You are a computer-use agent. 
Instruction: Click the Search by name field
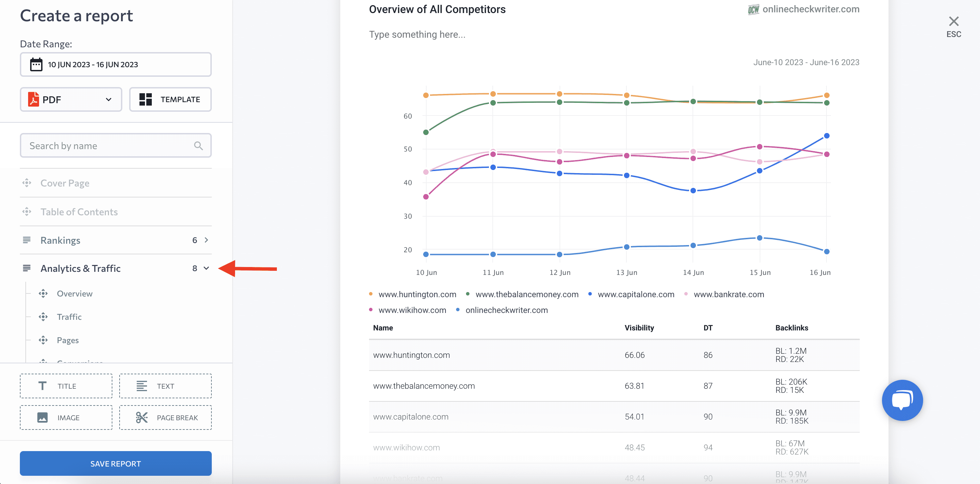[x=116, y=145]
